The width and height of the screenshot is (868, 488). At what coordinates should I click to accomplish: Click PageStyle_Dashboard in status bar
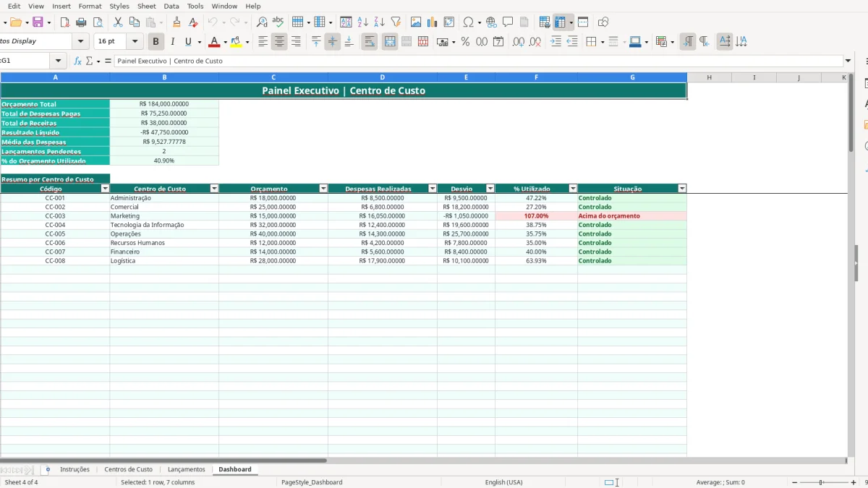[312, 482]
